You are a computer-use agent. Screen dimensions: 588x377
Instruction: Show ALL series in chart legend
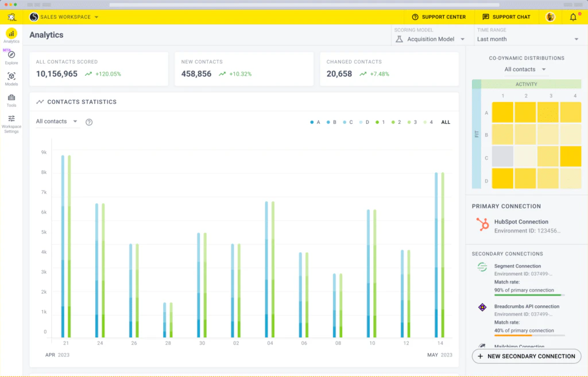(x=446, y=122)
